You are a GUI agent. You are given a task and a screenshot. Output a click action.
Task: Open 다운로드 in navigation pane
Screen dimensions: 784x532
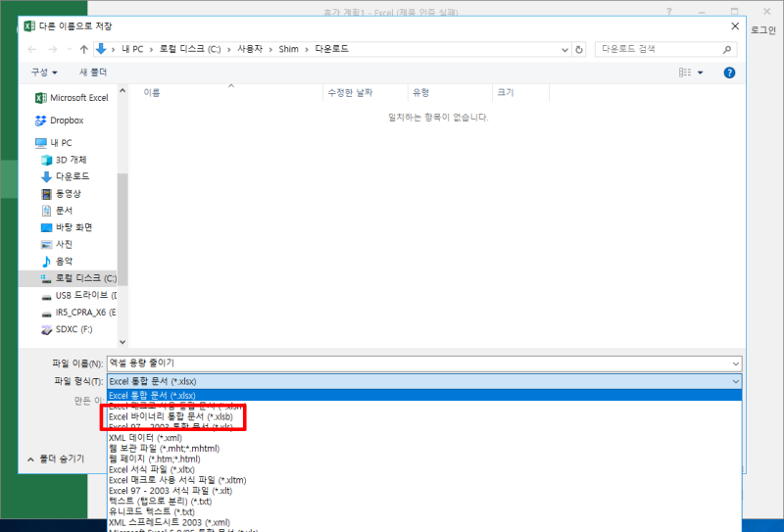point(65,176)
